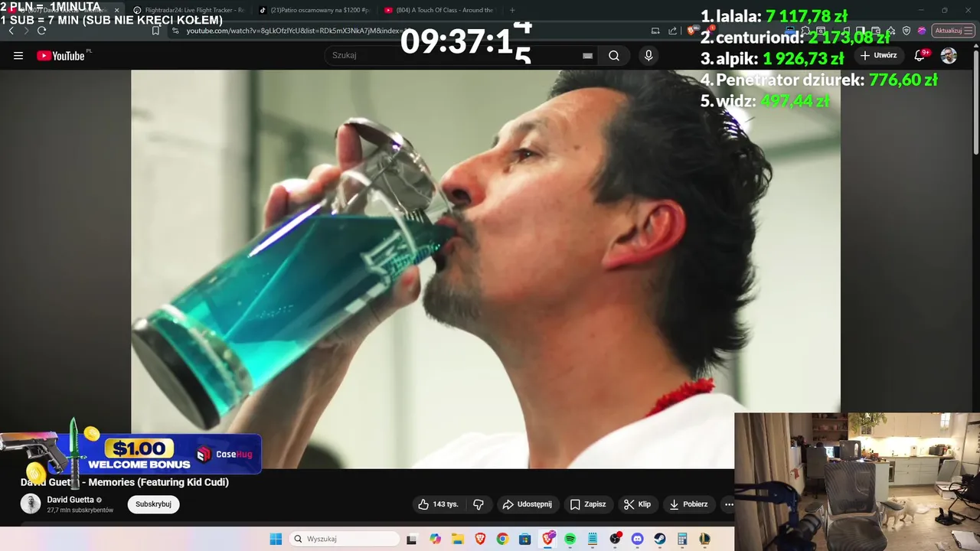The height and width of the screenshot is (551, 980).
Task: Click the video player to pause
Action: click(x=485, y=269)
